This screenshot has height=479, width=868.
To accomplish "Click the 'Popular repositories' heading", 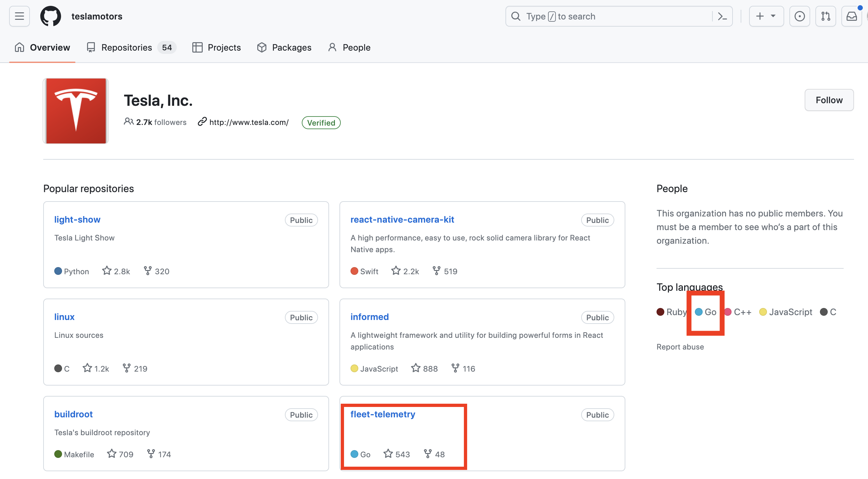I will coord(88,189).
